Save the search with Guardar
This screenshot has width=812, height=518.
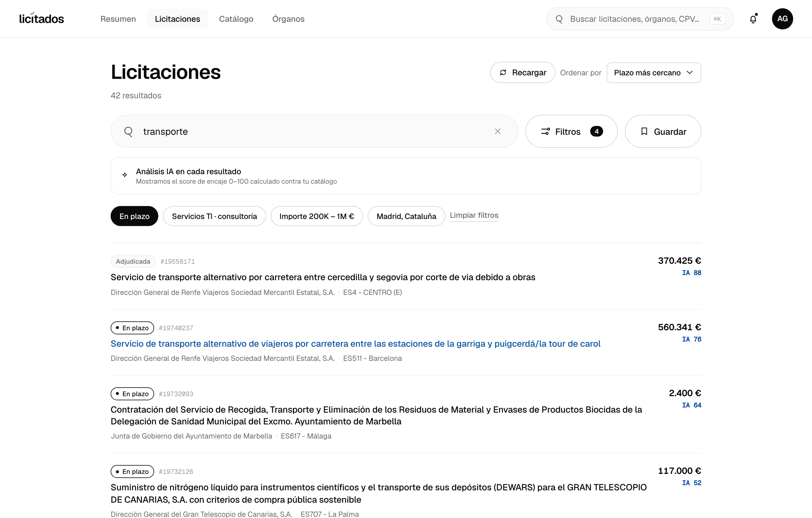[663, 131]
